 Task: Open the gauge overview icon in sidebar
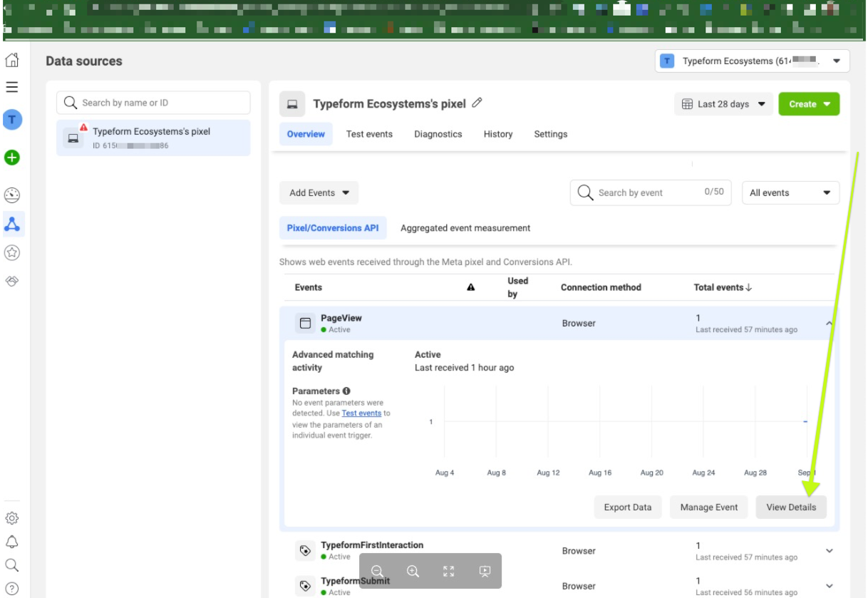point(12,195)
